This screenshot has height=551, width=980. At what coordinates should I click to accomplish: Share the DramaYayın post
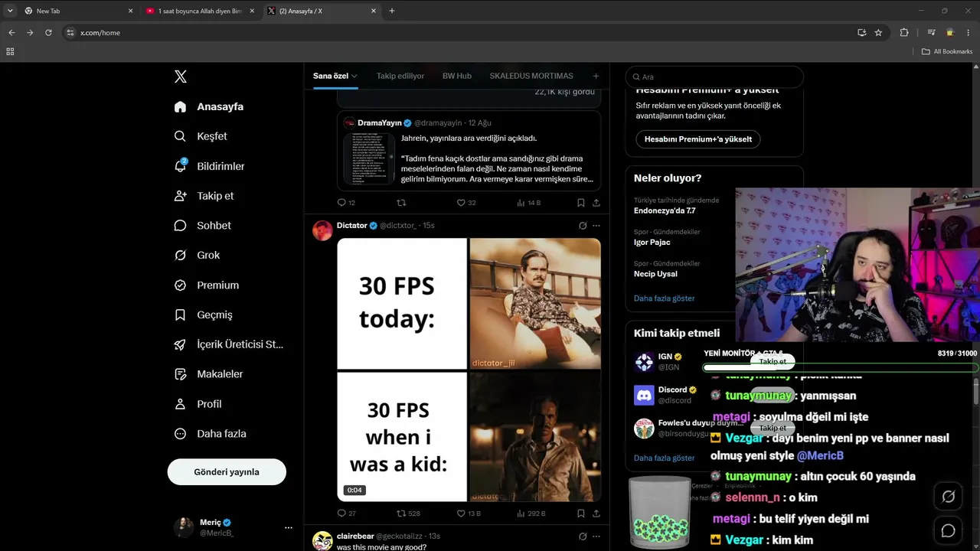tap(596, 203)
